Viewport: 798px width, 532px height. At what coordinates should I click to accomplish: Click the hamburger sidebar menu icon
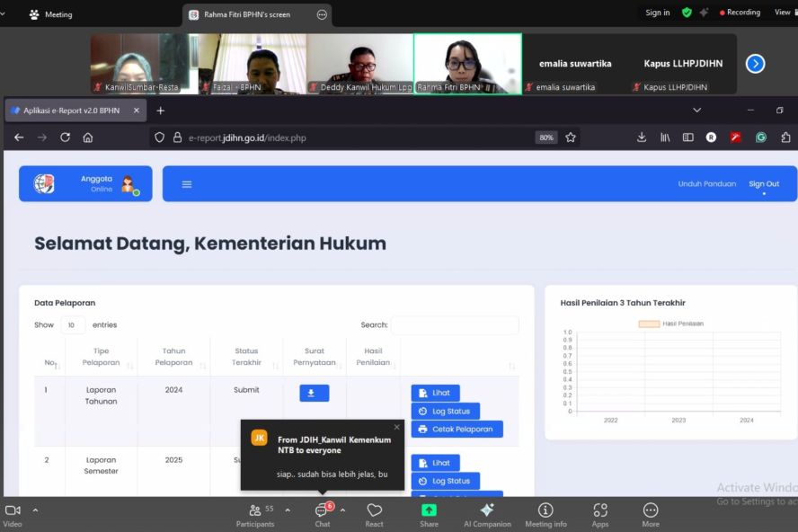coord(187,184)
